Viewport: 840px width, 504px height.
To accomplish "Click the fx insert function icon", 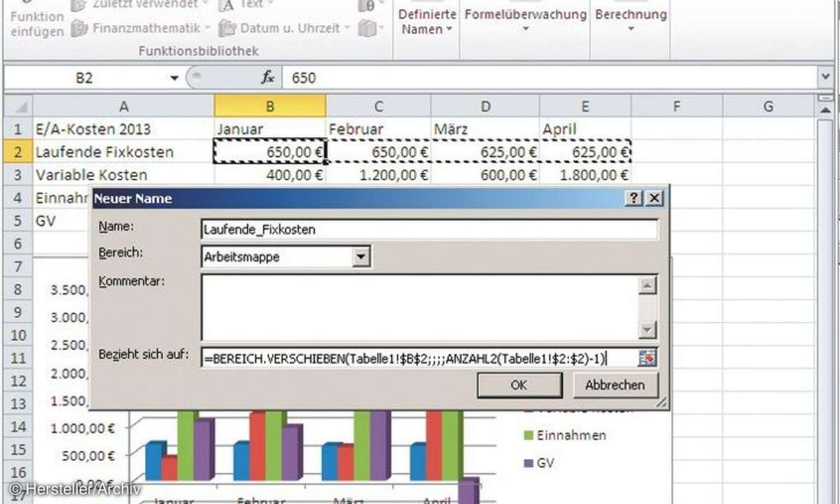I will pyautogui.click(x=267, y=78).
